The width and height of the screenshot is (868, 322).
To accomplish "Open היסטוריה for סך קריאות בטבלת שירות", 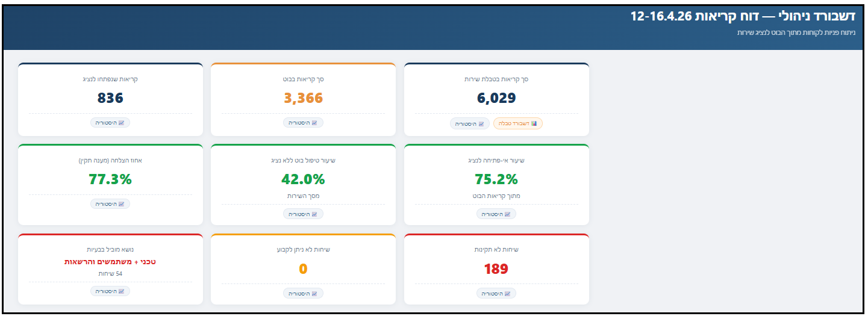I will tap(470, 123).
